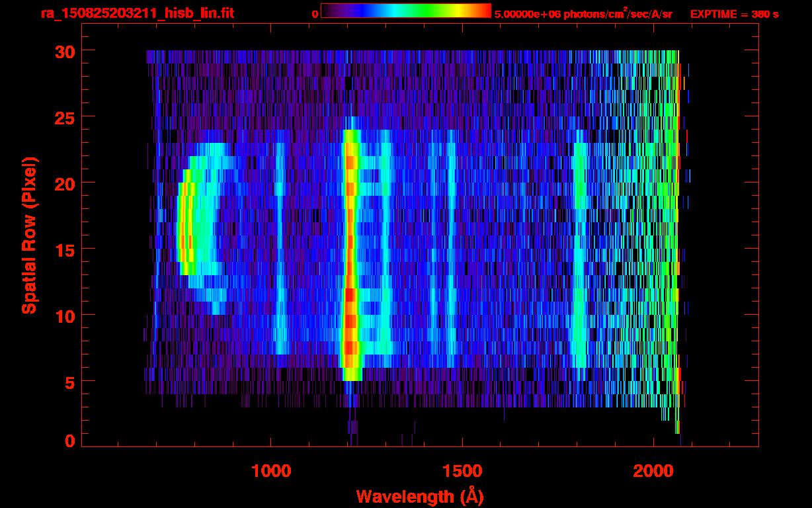Click the color scale bar at top
This screenshot has height=508, width=812.
(x=405, y=11)
